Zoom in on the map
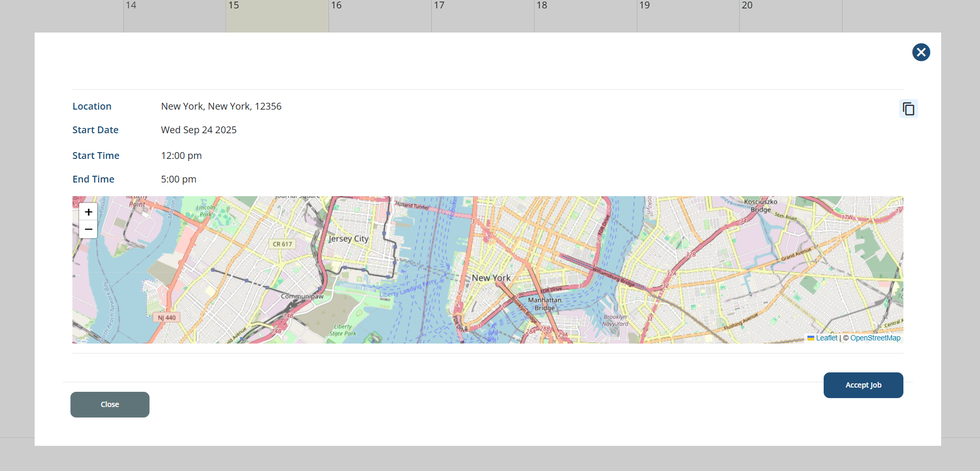Screen dimensions: 980x471 [88, 212]
